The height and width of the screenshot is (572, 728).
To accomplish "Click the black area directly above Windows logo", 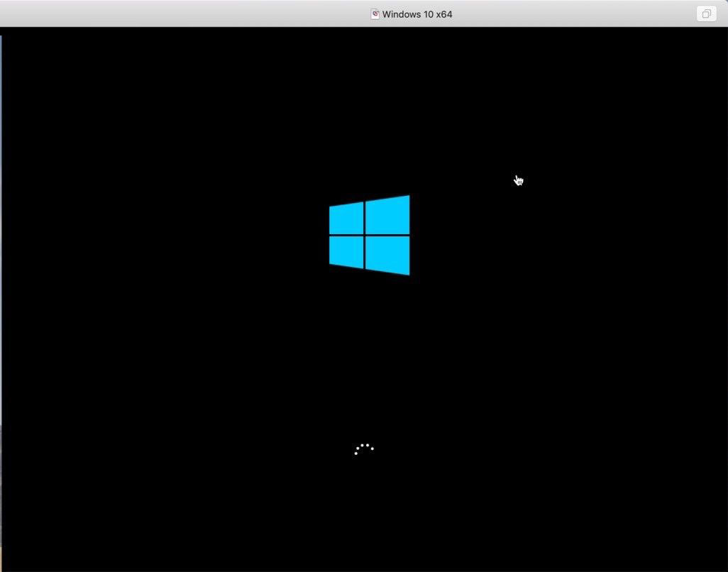I will click(x=369, y=111).
